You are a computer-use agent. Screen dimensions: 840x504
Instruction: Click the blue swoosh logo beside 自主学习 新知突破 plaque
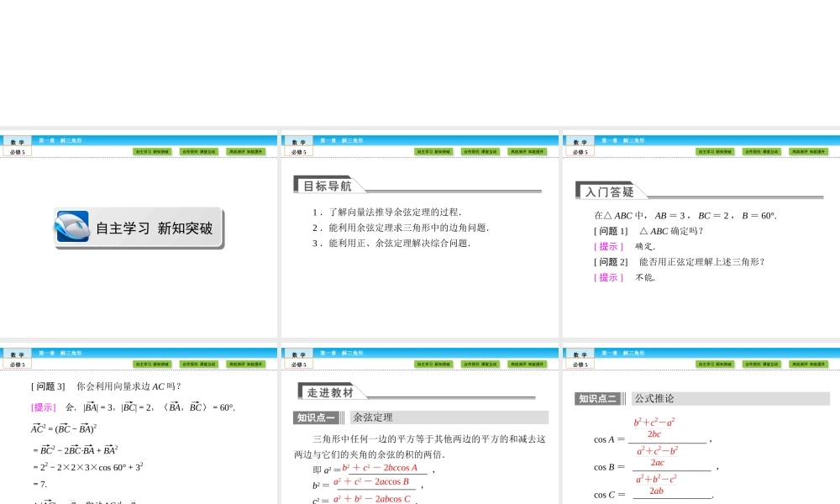point(72,227)
